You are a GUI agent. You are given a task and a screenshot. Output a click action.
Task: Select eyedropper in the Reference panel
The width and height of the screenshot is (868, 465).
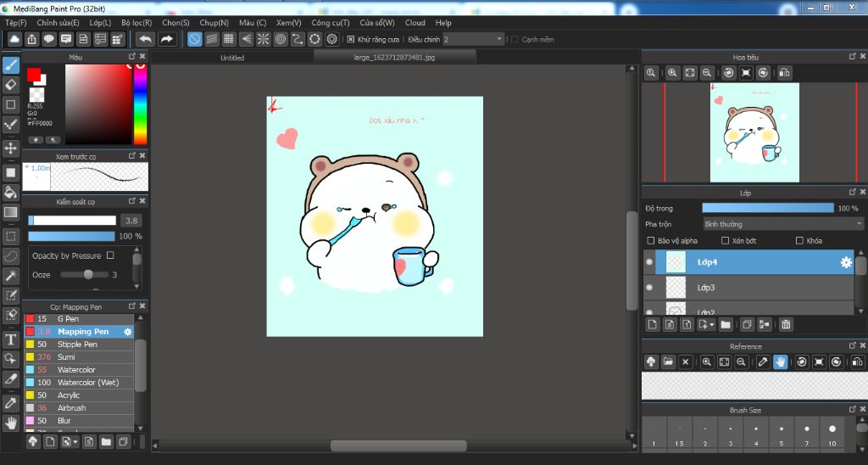(763, 362)
